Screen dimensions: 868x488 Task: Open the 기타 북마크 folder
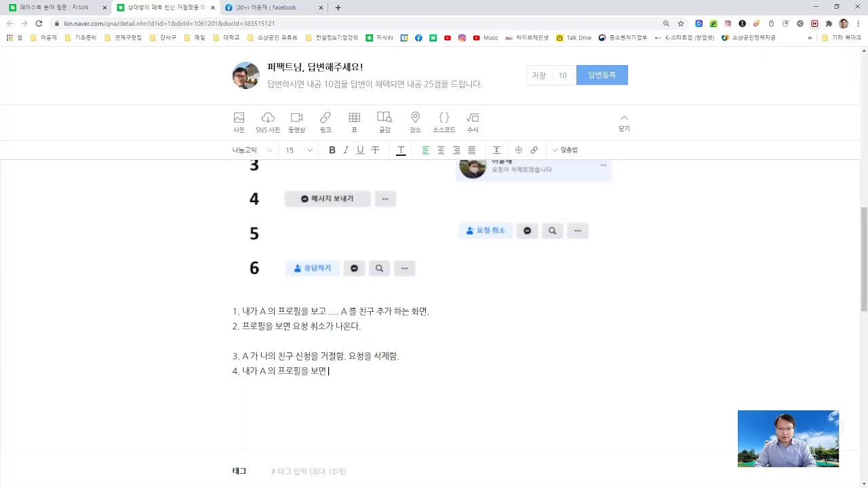pyautogui.click(x=841, y=38)
